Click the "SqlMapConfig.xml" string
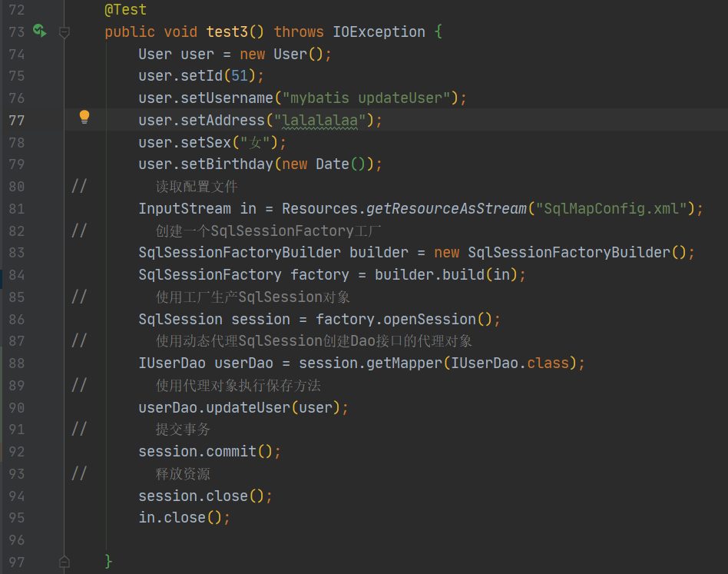This screenshot has width=728, height=574. [611, 208]
